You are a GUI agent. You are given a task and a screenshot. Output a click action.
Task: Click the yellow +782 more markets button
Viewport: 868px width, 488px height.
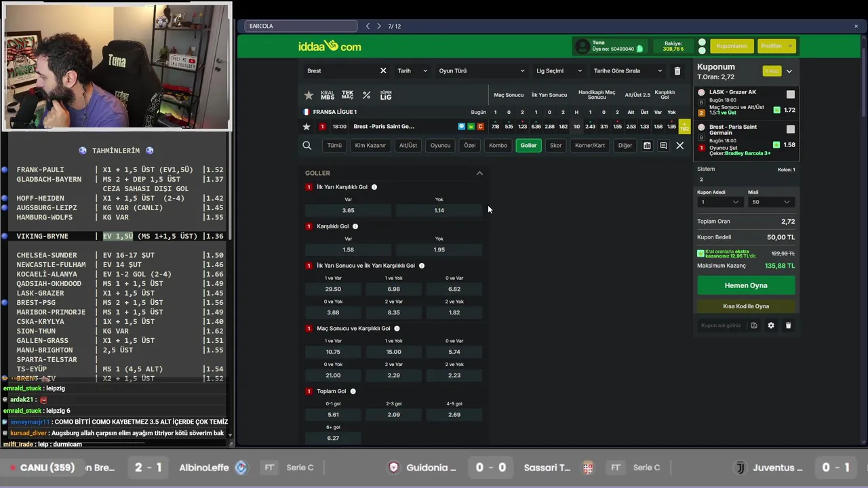pos(684,127)
